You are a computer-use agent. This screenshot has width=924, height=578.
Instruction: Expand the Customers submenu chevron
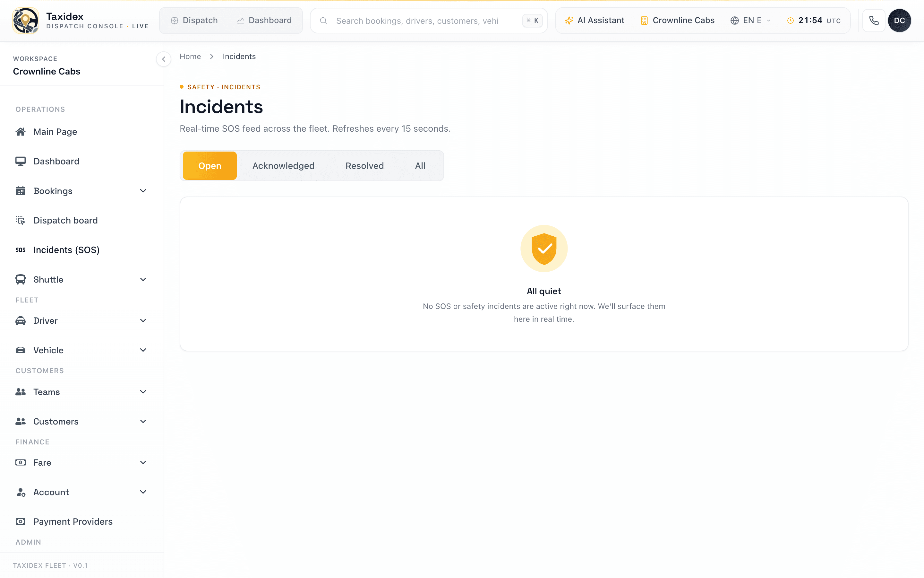tap(143, 421)
